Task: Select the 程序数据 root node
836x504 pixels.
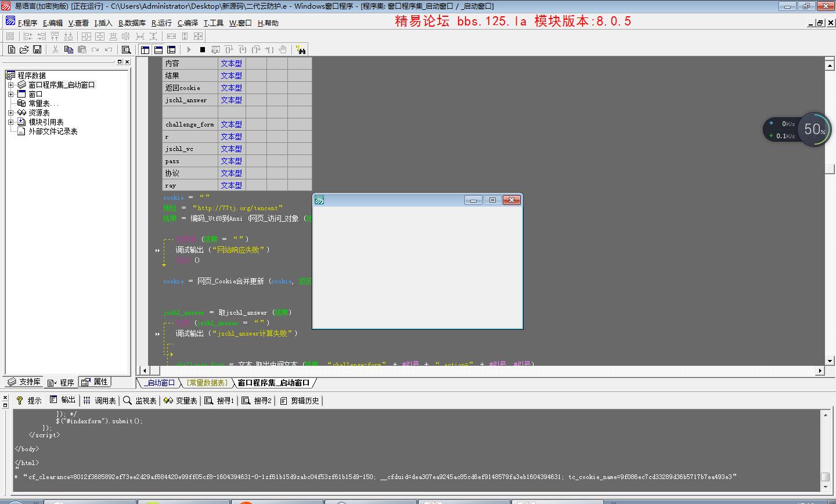Action: (x=31, y=75)
